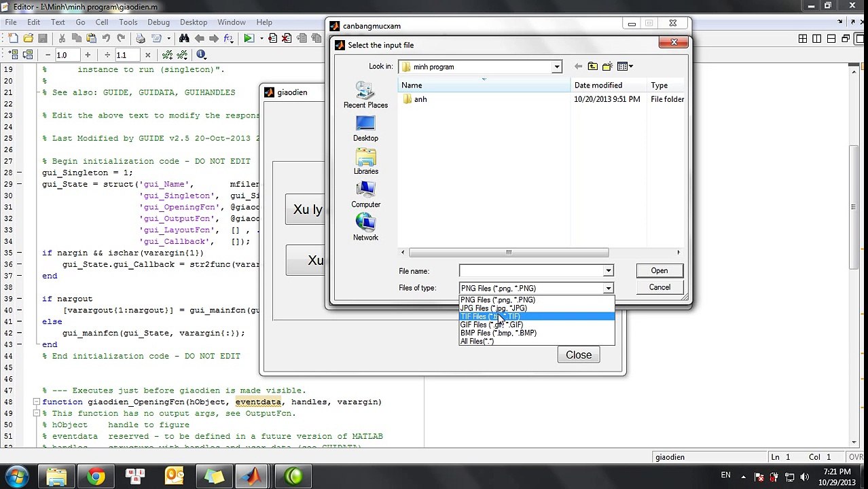Choose BMP Files from file type list
868x489 pixels.
tap(498, 333)
